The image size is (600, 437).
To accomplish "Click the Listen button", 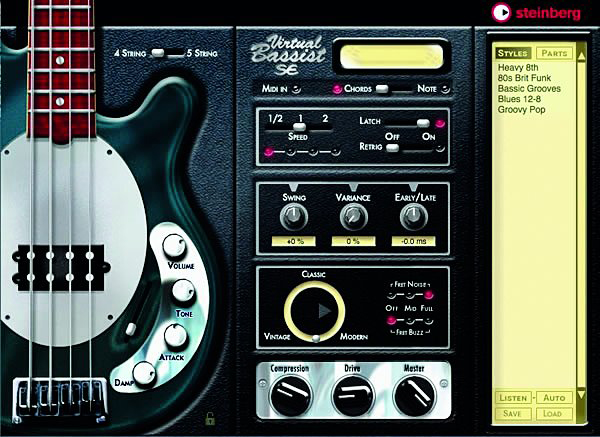I will point(513,398).
